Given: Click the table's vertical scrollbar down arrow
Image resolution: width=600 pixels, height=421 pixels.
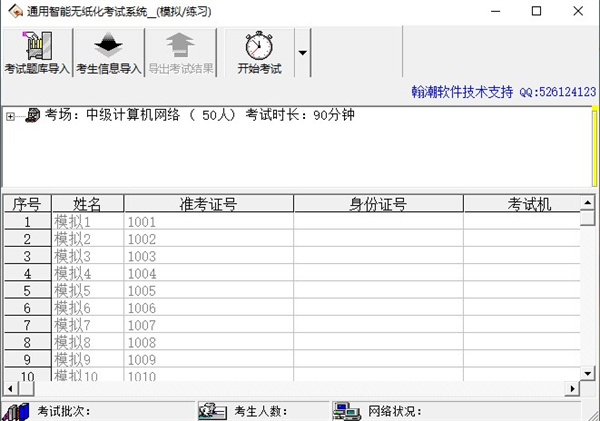Looking at the screenshot, I should coord(587,373).
